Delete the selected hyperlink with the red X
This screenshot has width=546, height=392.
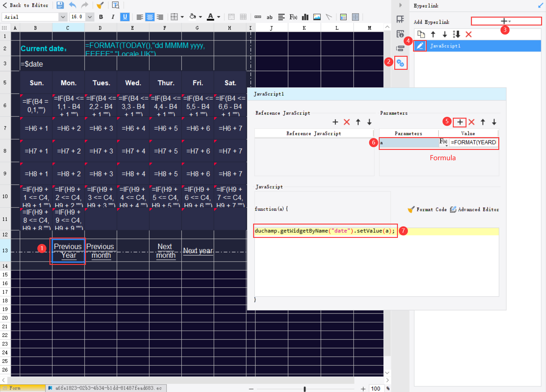click(x=469, y=34)
